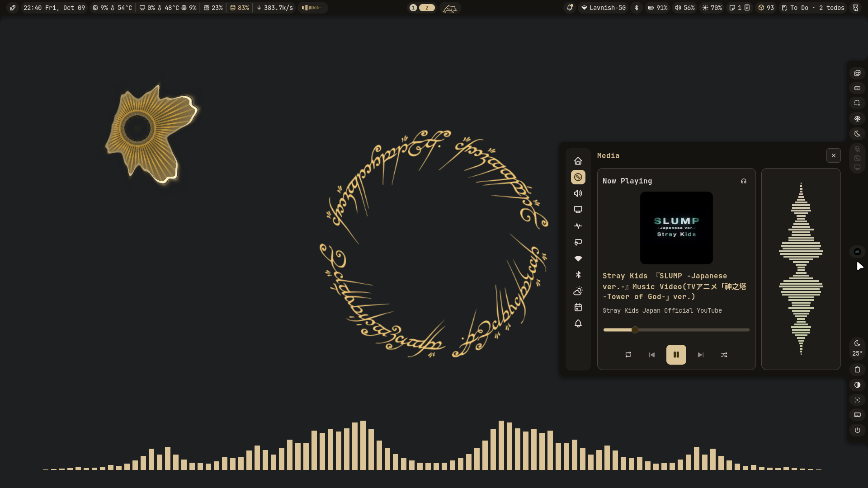Toggle repeat mode in the media player
The image size is (868, 488).
628,355
